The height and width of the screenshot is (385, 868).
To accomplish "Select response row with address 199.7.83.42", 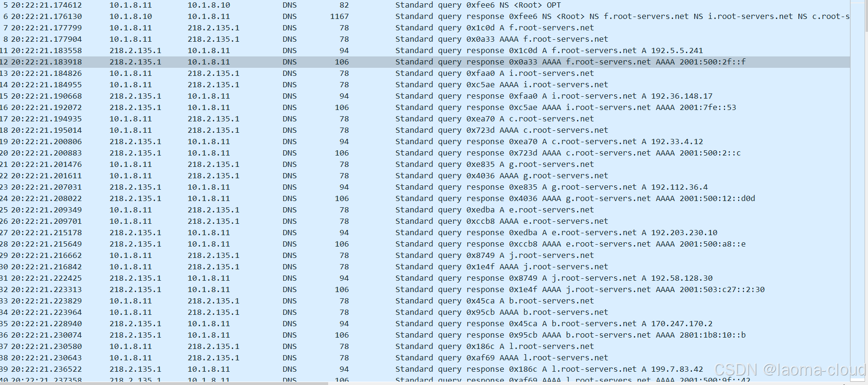I will [x=425, y=369].
